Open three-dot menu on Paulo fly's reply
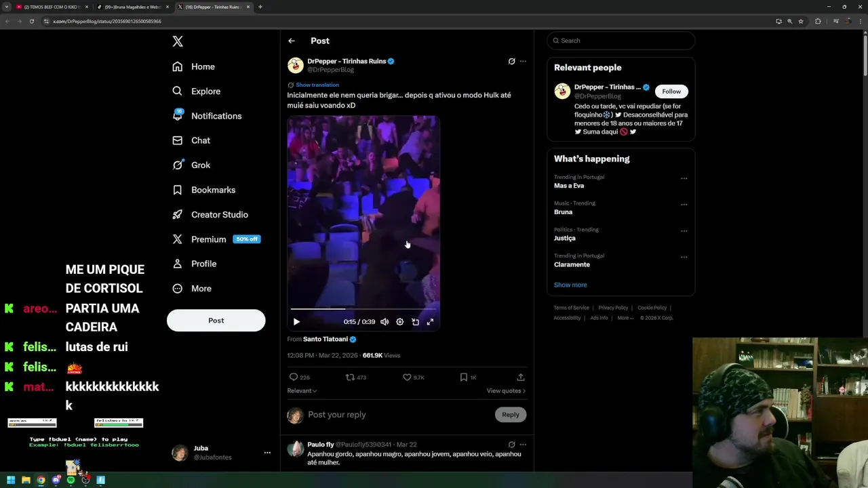Screen dimensions: 868x488 tap(523, 445)
